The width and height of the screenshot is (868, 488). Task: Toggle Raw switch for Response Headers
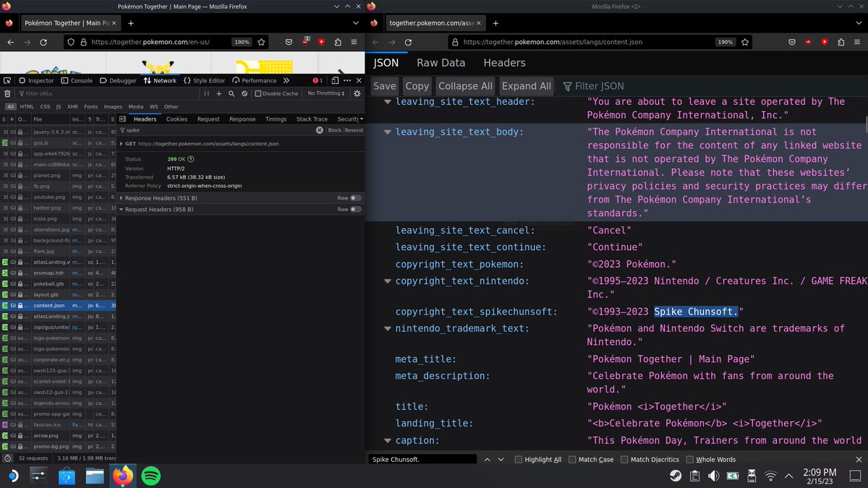click(x=355, y=197)
